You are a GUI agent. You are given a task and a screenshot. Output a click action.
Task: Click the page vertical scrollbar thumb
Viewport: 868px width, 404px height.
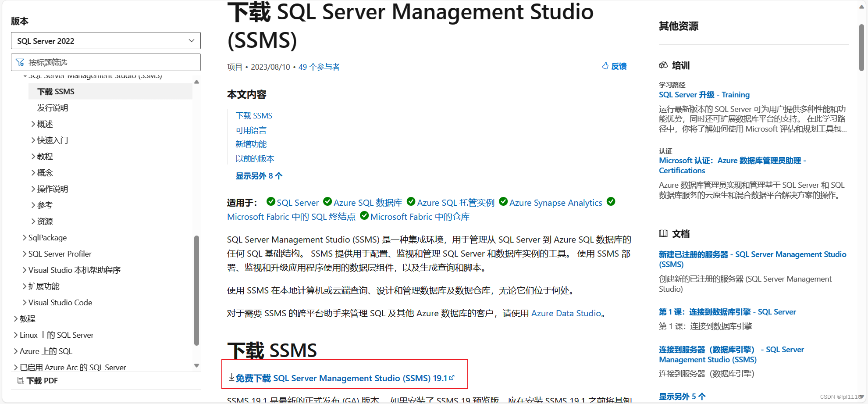point(861,47)
